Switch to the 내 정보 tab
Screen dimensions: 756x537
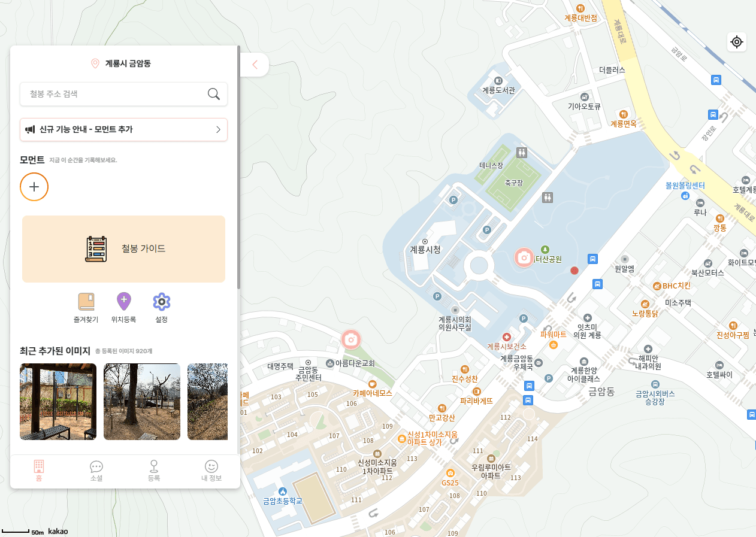pyautogui.click(x=211, y=471)
